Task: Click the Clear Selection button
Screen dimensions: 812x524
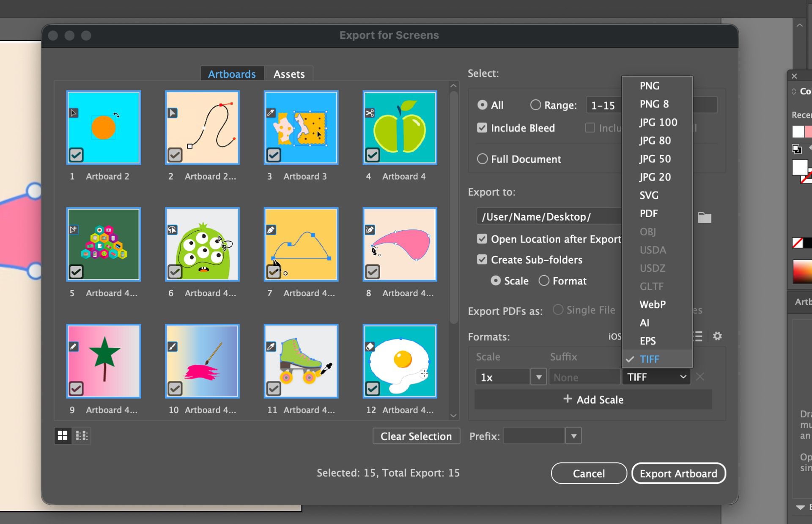Action: pyautogui.click(x=416, y=436)
